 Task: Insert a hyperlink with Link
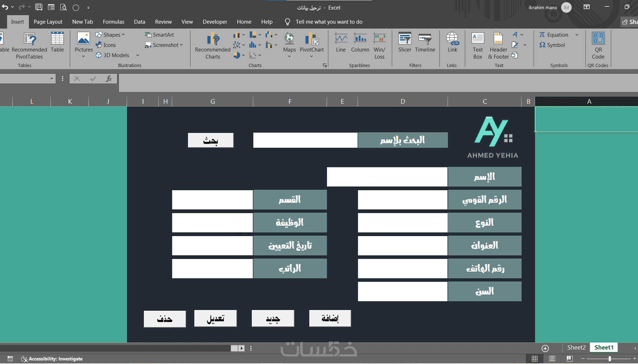[x=452, y=42]
